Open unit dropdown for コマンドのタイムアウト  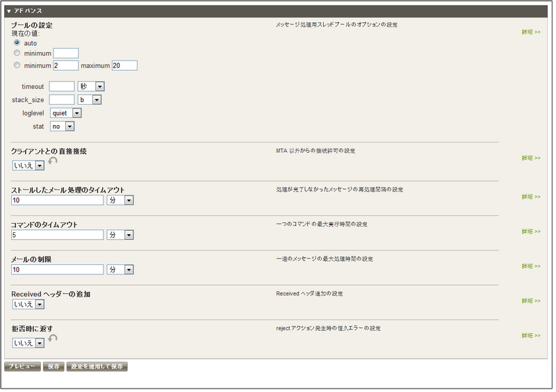tap(120, 235)
